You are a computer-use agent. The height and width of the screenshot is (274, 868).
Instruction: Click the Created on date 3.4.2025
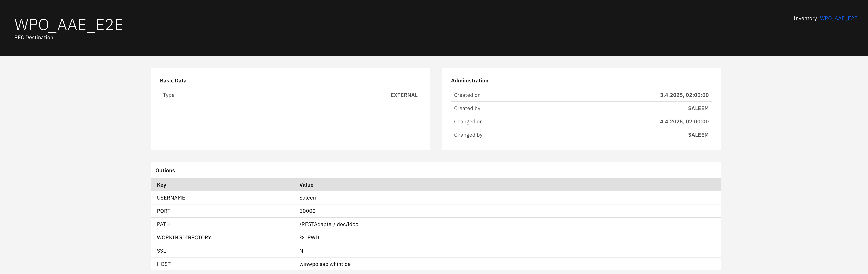tap(684, 95)
